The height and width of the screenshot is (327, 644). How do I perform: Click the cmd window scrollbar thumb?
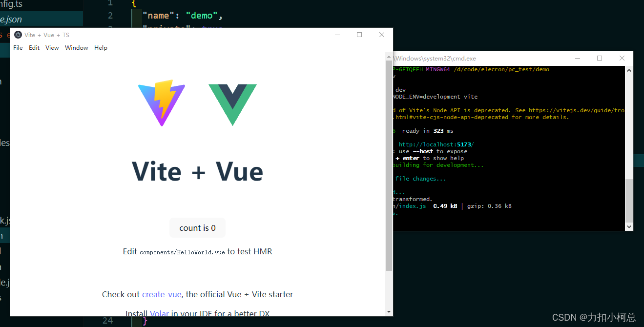pos(629,201)
